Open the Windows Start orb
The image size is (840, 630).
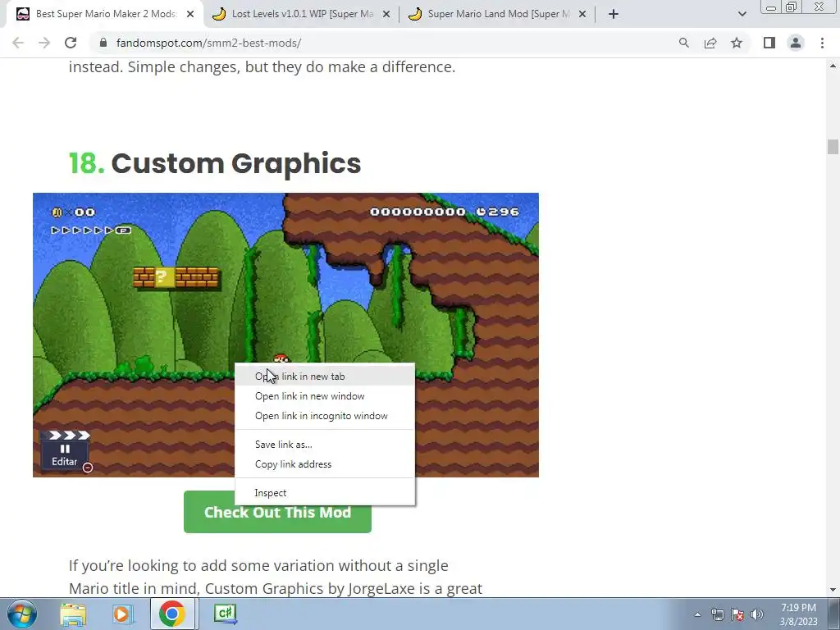click(22, 614)
